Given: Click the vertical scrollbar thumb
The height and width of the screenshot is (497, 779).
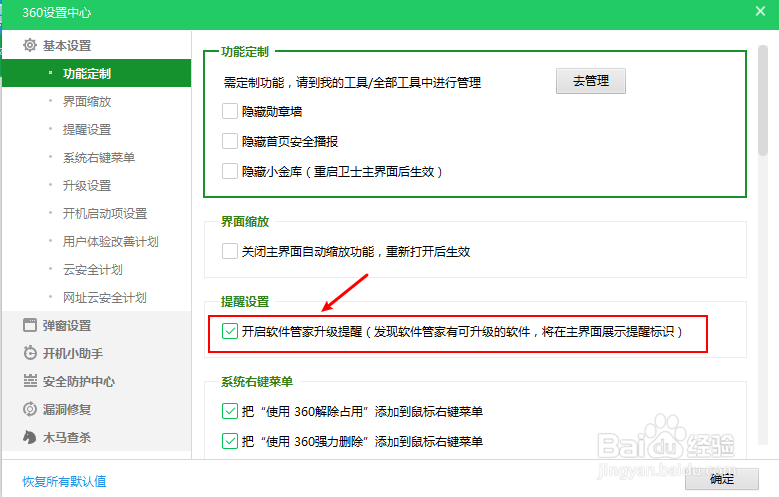Looking at the screenshot, I should pyautogui.click(x=763, y=101).
